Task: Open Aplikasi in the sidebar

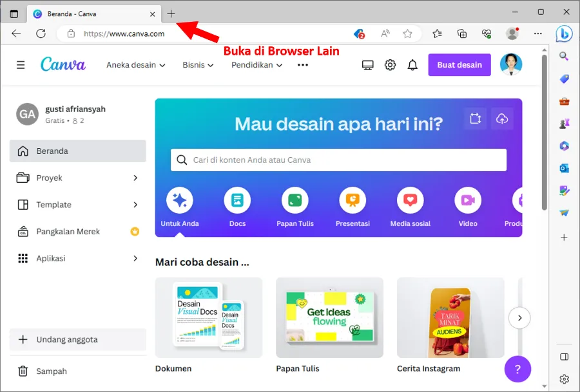Action: (78, 258)
